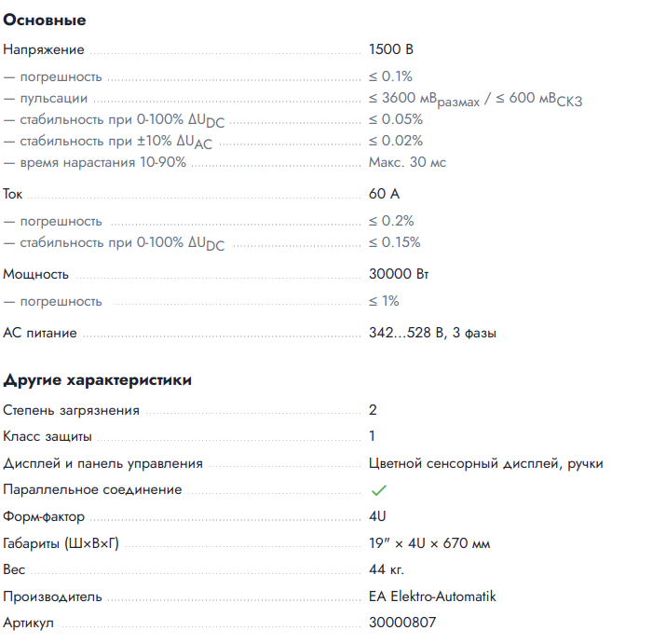Click the "EA Elektro-Automatik" manufacturer name

tap(433, 596)
